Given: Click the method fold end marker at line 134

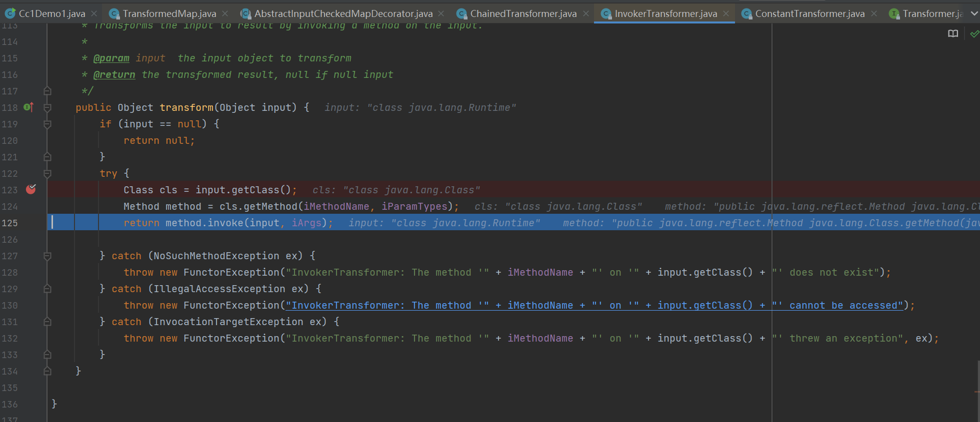Looking at the screenshot, I should point(47,371).
